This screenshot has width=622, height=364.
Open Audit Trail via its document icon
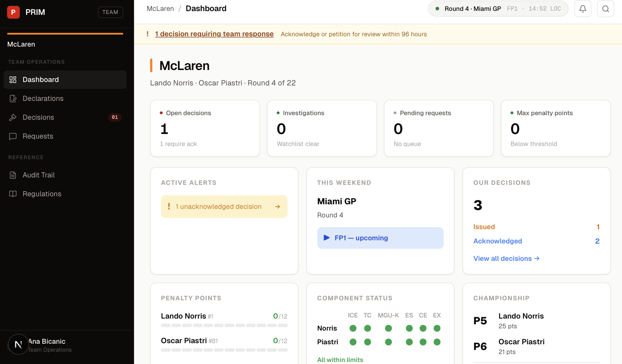click(x=13, y=175)
